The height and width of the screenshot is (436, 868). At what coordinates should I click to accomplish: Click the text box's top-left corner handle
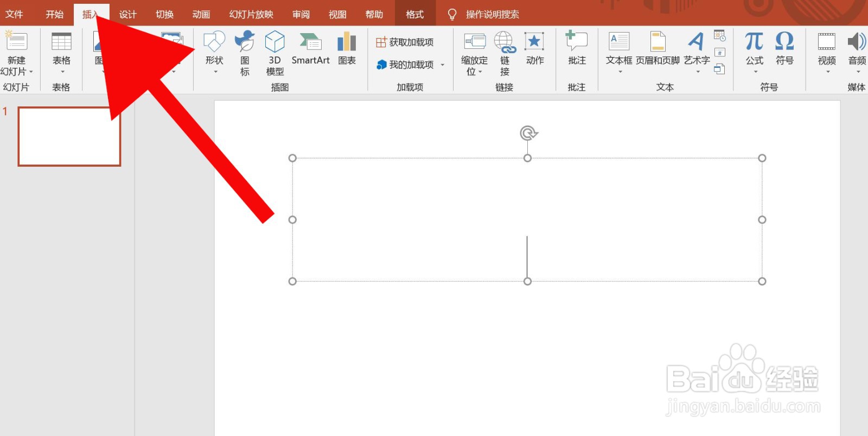pos(292,158)
